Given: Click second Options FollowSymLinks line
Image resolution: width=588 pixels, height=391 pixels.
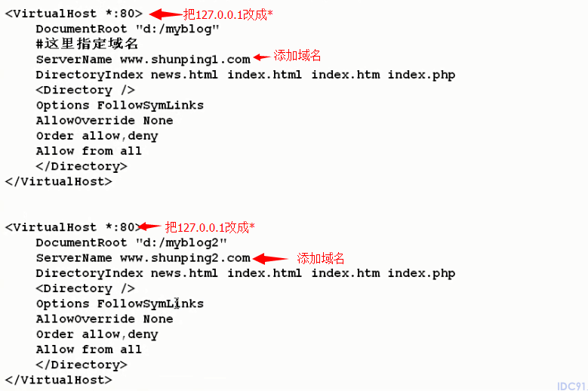Looking at the screenshot, I should point(120,303).
